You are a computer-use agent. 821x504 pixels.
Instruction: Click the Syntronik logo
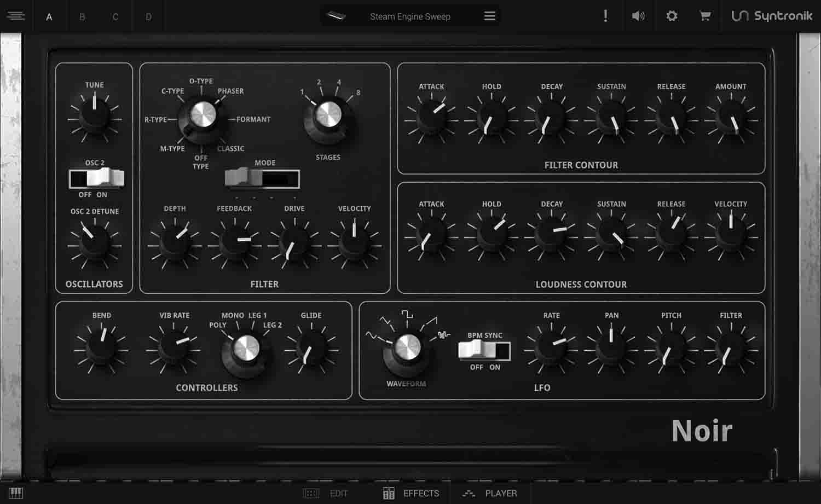point(772,16)
